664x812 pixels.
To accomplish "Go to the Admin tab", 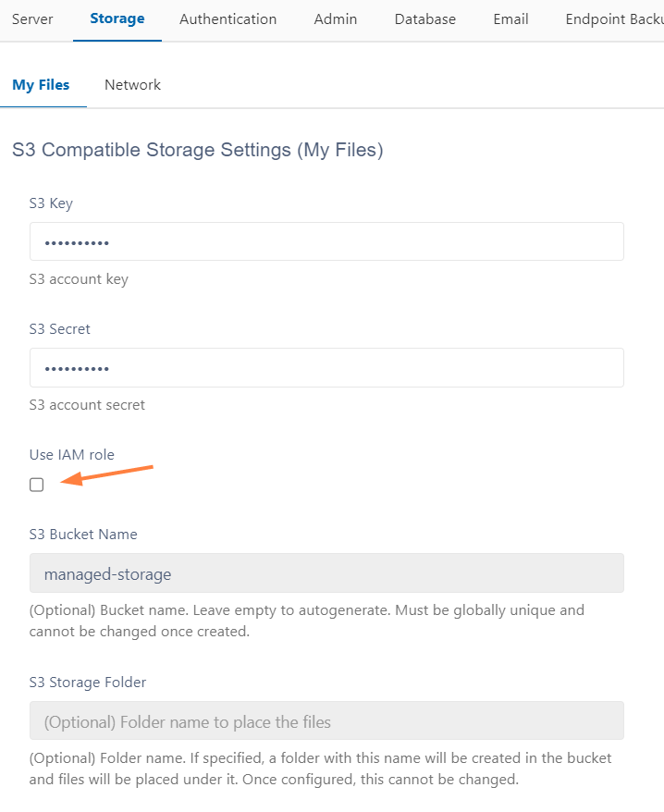I will [x=336, y=19].
